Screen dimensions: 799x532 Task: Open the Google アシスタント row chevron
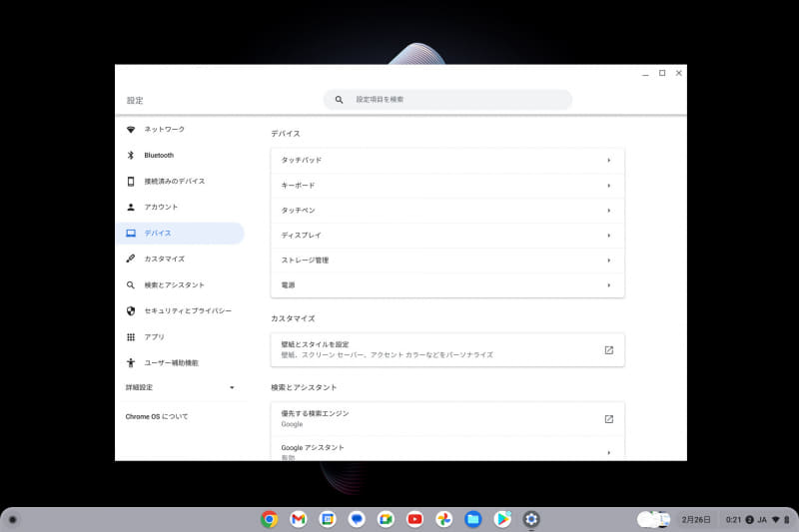tap(608, 452)
